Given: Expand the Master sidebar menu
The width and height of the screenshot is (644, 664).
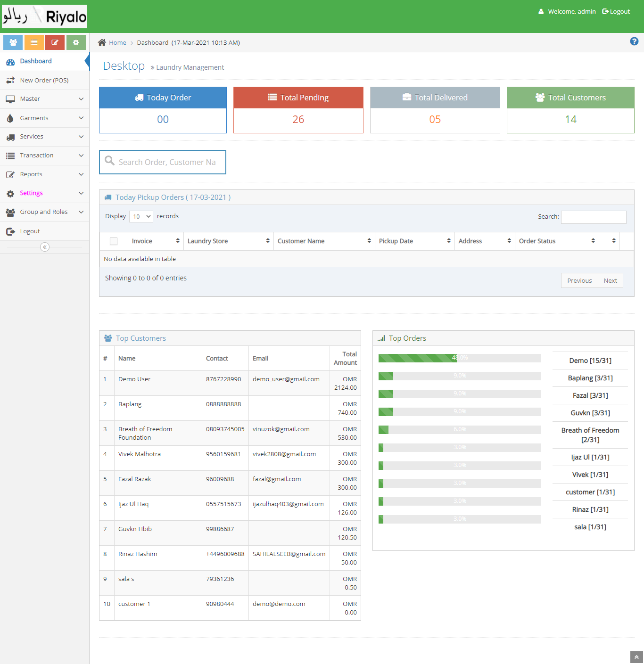Looking at the screenshot, I should tap(44, 99).
